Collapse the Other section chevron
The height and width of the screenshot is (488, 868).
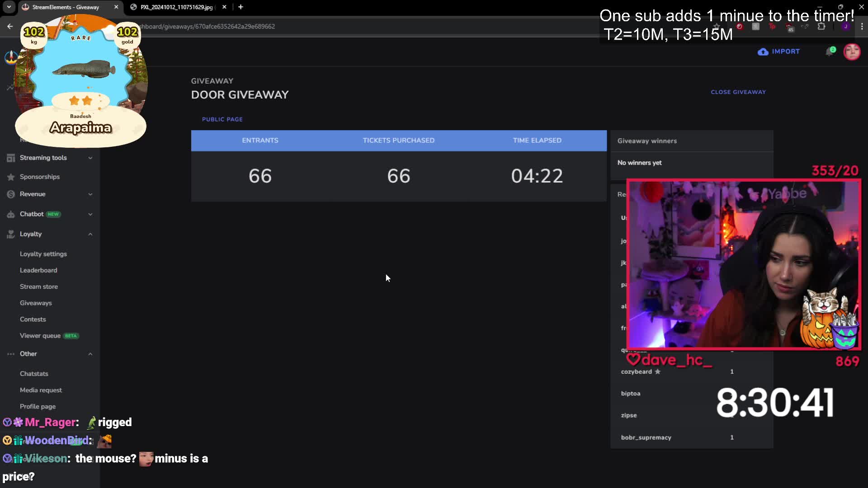point(90,354)
